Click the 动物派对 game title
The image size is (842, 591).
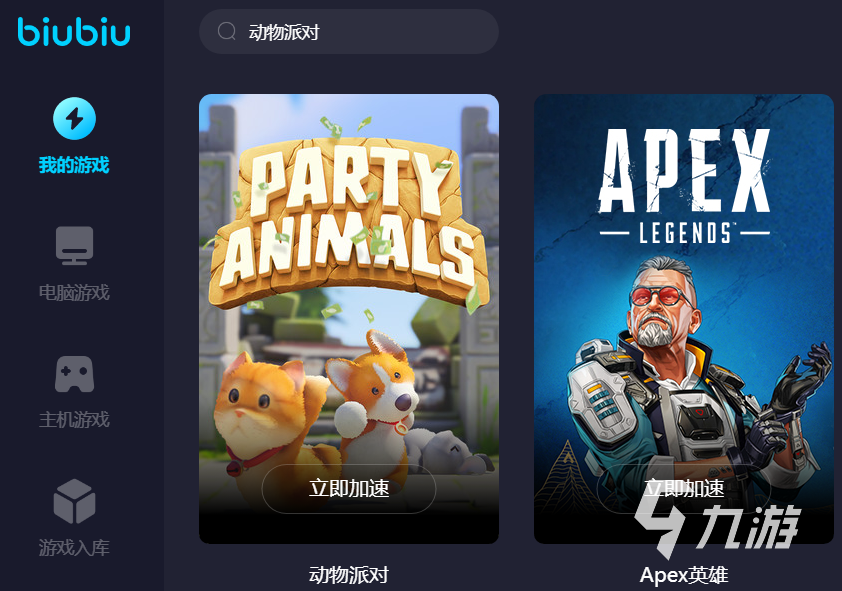(349, 575)
